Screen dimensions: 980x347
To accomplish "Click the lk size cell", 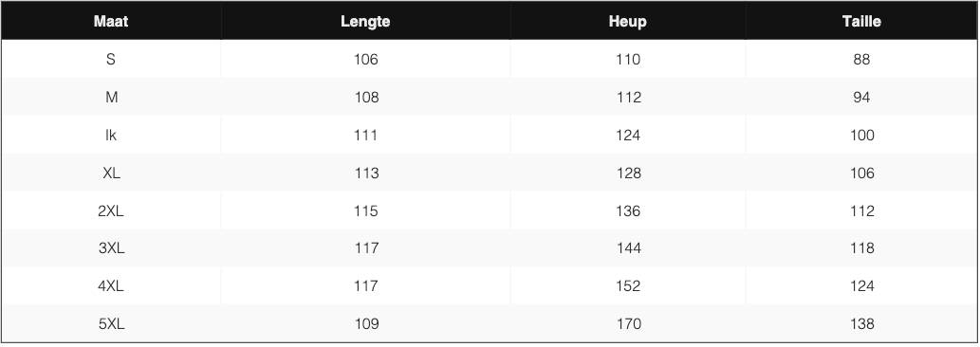I will click(x=111, y=135).
